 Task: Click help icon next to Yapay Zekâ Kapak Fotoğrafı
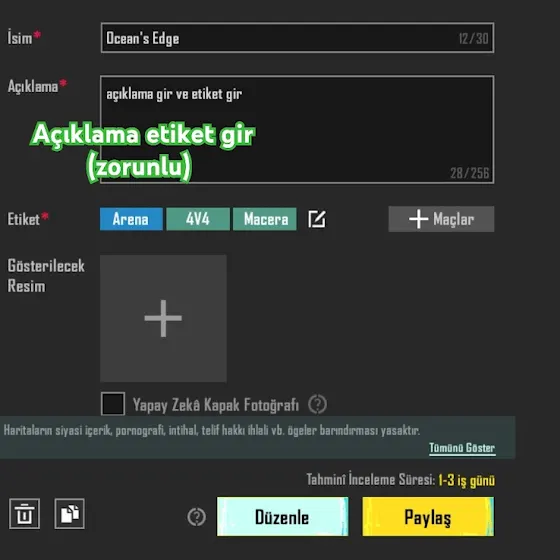pos(318,404)
